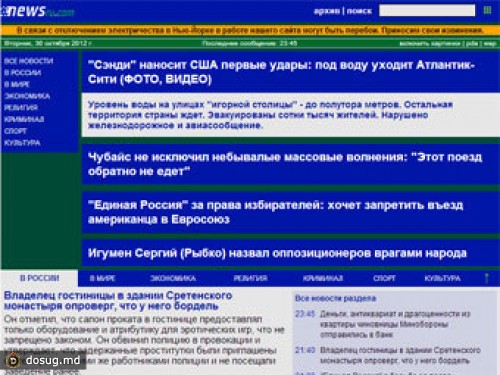Click 'Последнее сообщение: 23:45' status text

[249, 43]
